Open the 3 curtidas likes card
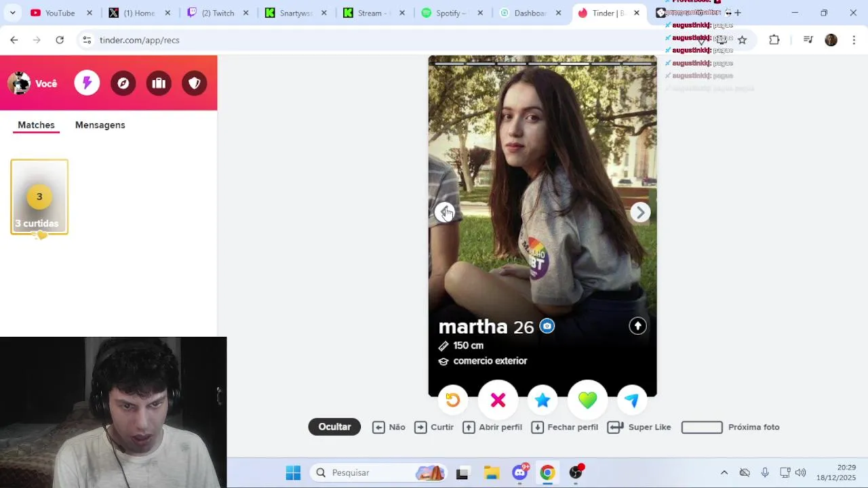 point(39,197)
